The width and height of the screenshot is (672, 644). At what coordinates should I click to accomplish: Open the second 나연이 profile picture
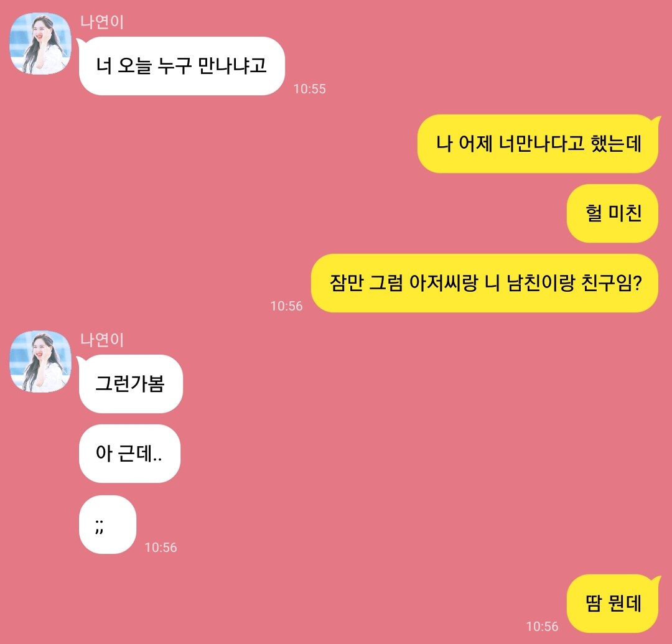(x=40, y=362)
